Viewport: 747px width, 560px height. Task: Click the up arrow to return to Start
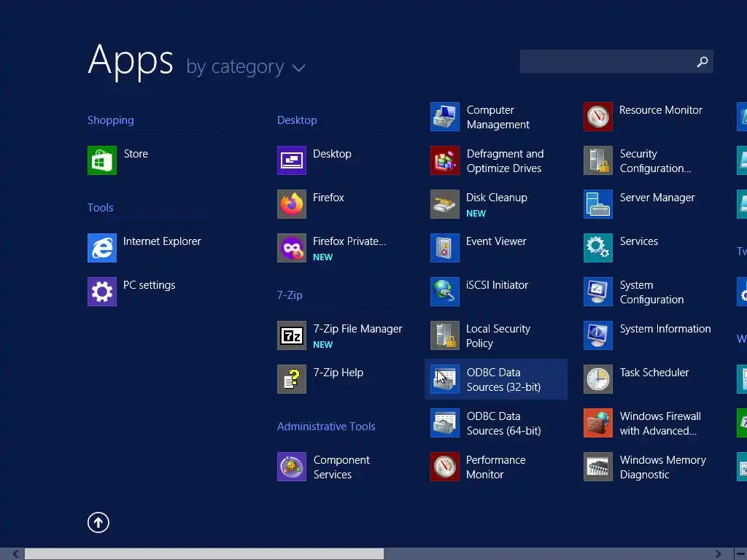tap(98, 522)
